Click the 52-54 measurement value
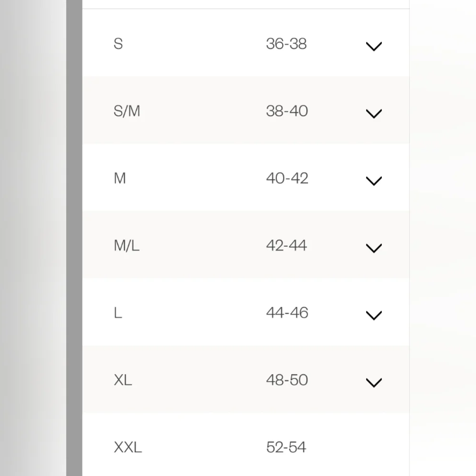The width and height of the screenshot is (476, 476). [286, 447]
